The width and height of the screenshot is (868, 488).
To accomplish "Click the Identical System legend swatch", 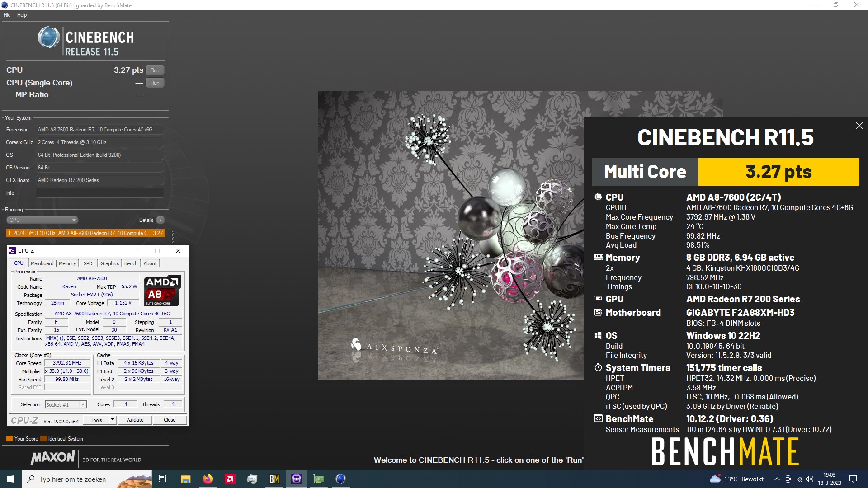I will click(43, 439).
